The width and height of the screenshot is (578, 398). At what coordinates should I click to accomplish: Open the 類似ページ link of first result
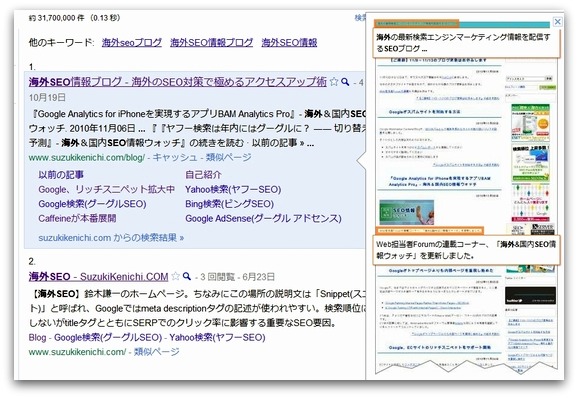(229, 157)
